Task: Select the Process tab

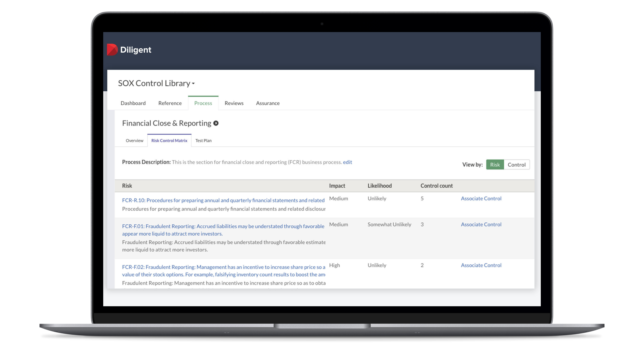Action: click(x=203, y=103)
